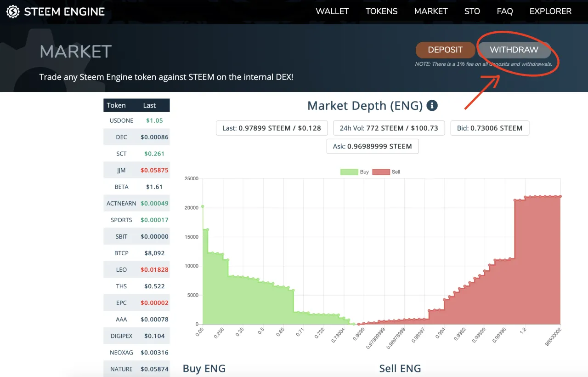The width and height of the screenshot is (588, 377).
Task: Open the STO page
Action: click(x=472, y=11)
